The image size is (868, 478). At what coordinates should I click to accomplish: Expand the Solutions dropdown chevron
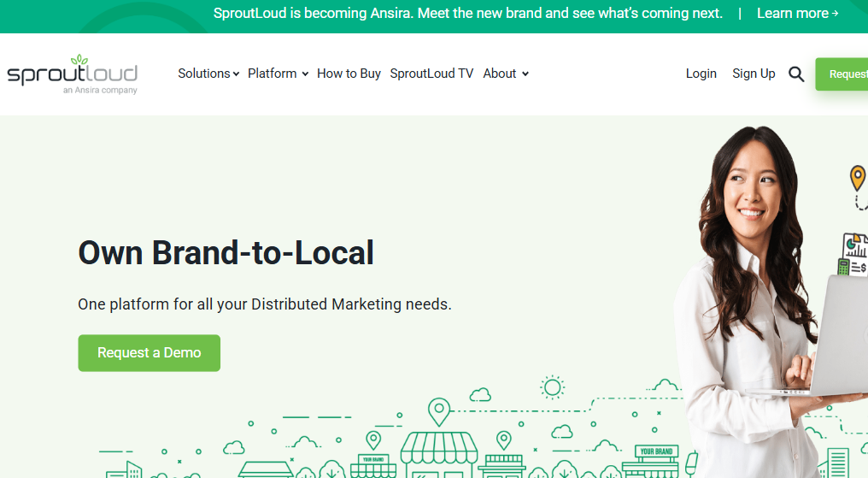tap(237, 74)
